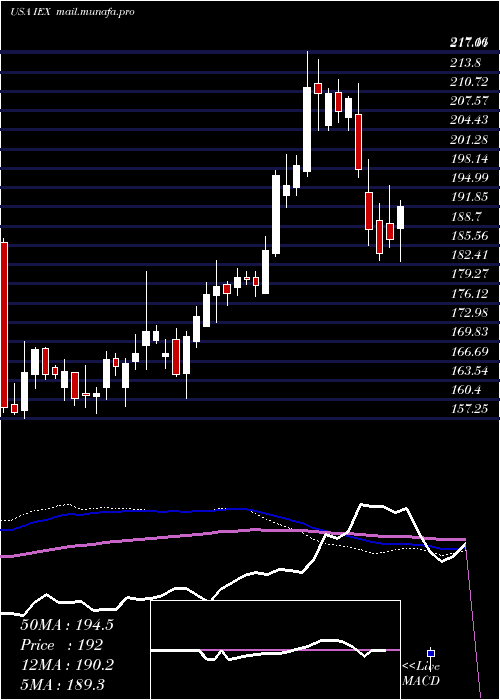Select the 204.43 price axis label
500x700 pixels.
469,120
